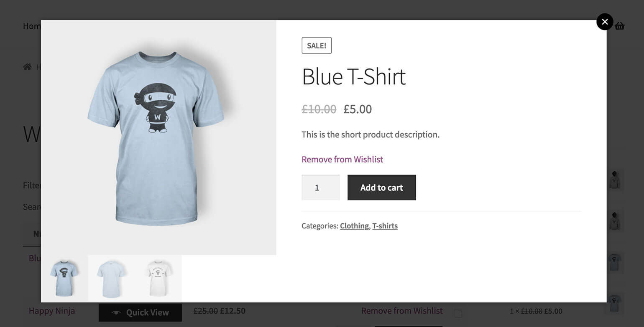Open the Clothing category link
Screen dimensions: 644x327
click(x=354, y=226)
